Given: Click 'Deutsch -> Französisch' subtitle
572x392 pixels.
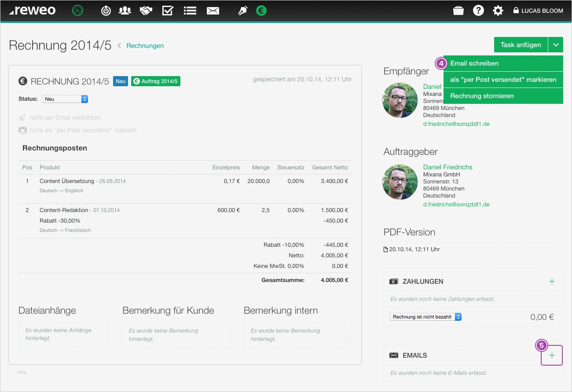Looking at the screenshot, I should pos(65,230).
